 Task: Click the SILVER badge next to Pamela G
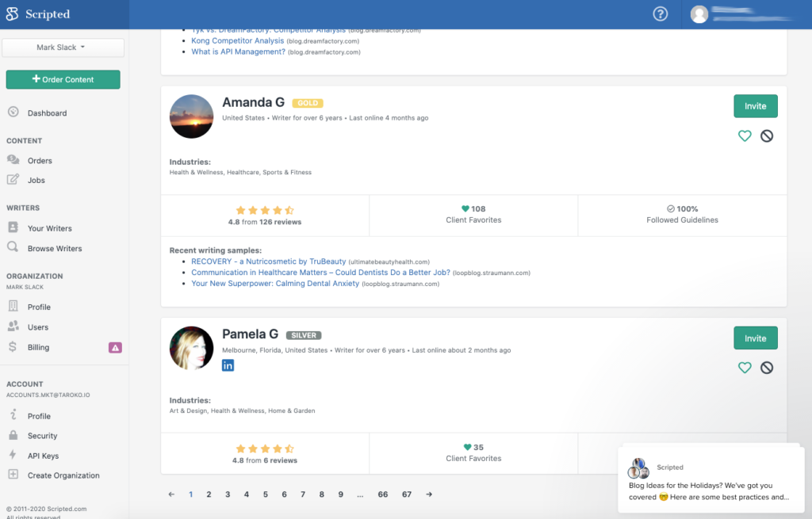(304, 335)
